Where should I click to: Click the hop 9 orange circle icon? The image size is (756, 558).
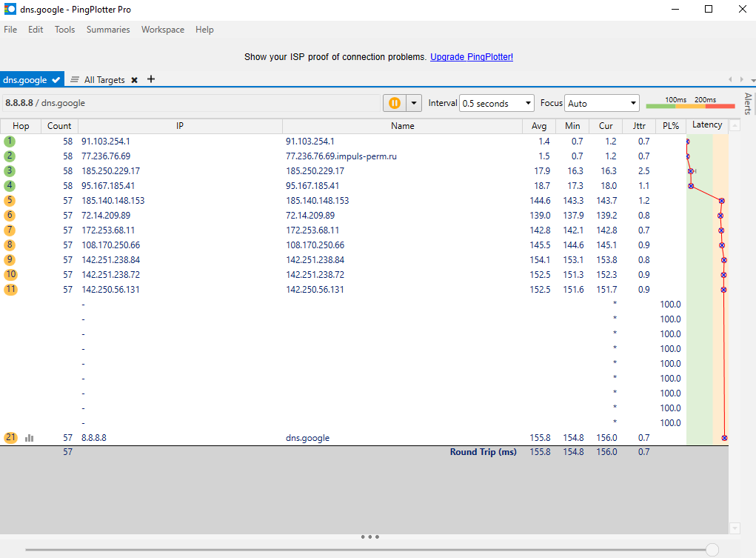10,259
